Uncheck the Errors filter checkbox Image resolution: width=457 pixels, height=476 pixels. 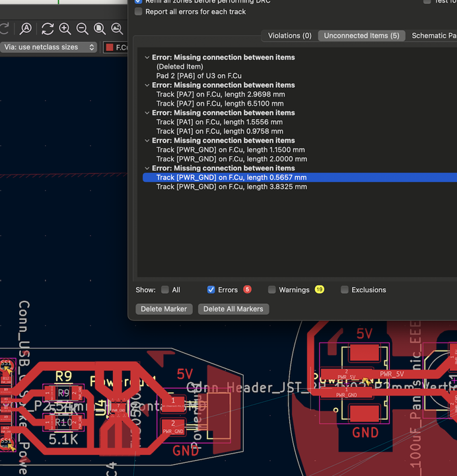click(x=211, y=290)
